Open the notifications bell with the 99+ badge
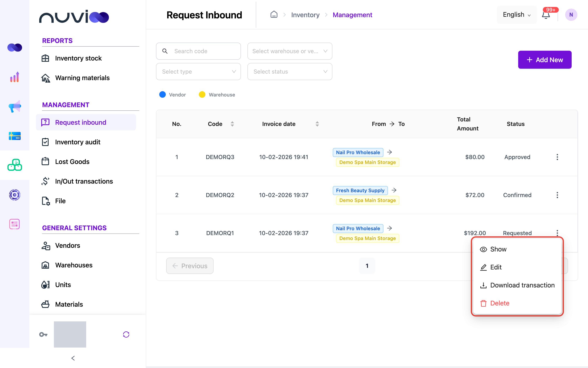Viewport: 588px width, 368px height. click(546, 15)
